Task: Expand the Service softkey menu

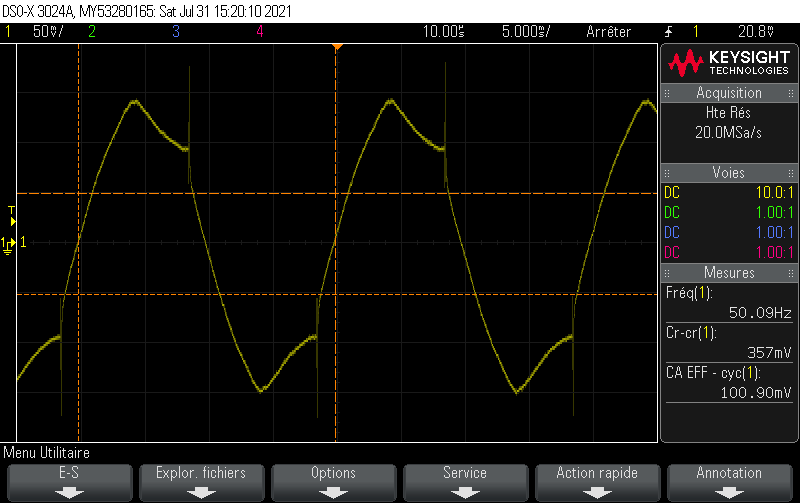Action: [465, 481]
